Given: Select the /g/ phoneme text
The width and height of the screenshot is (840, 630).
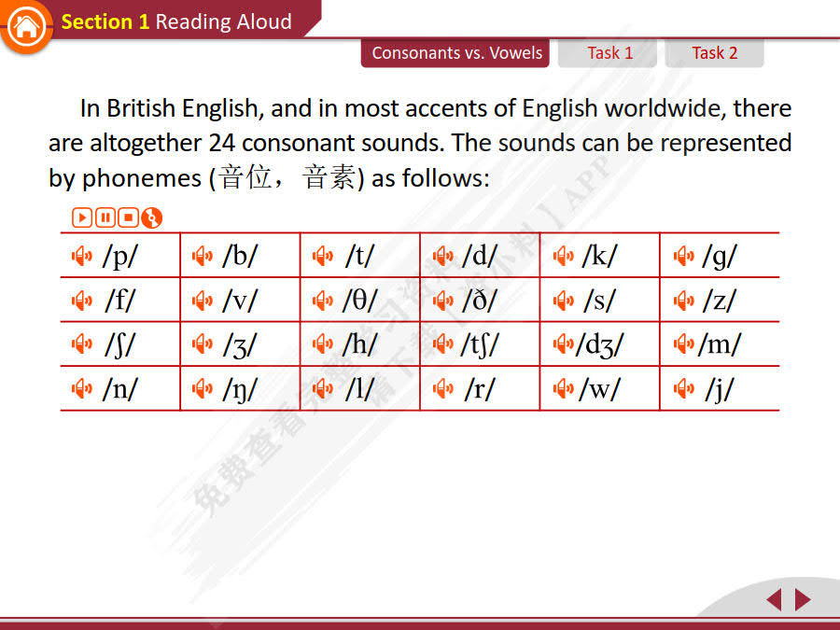Looking at the screenshot, I should tap(720, 257).
